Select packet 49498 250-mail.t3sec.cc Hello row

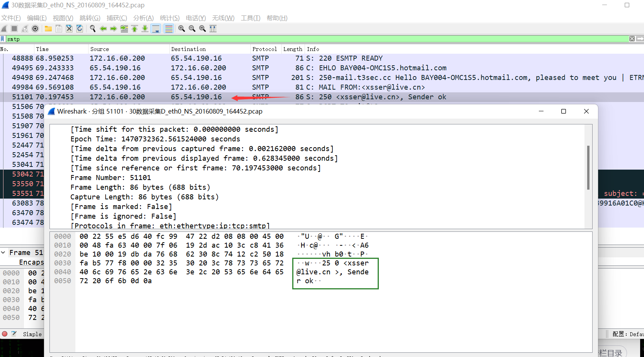point(322,78)
